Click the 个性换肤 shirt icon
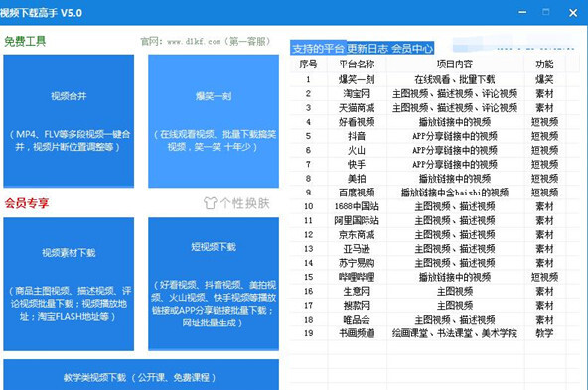Image resolution: width=588 pixels, height=390 pixels. pos(210,203)
